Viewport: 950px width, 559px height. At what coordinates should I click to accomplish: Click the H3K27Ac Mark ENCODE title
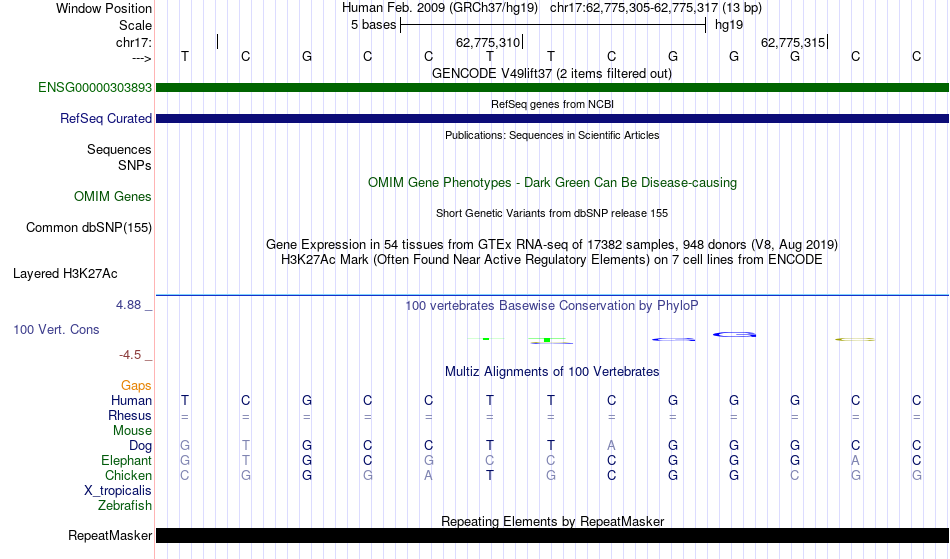[552, 259]
